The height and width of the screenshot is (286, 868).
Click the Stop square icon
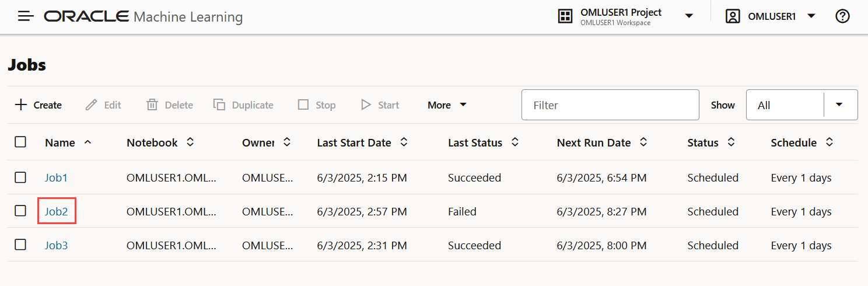(303, 105)
